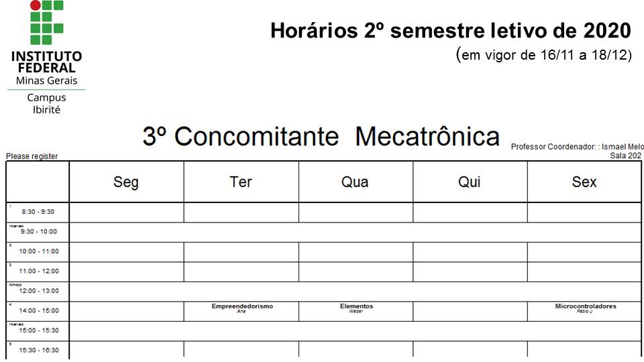
Task: Click the 'Professor Coordenador: Ismael Melo' text
Action: (x=577, y=147)
